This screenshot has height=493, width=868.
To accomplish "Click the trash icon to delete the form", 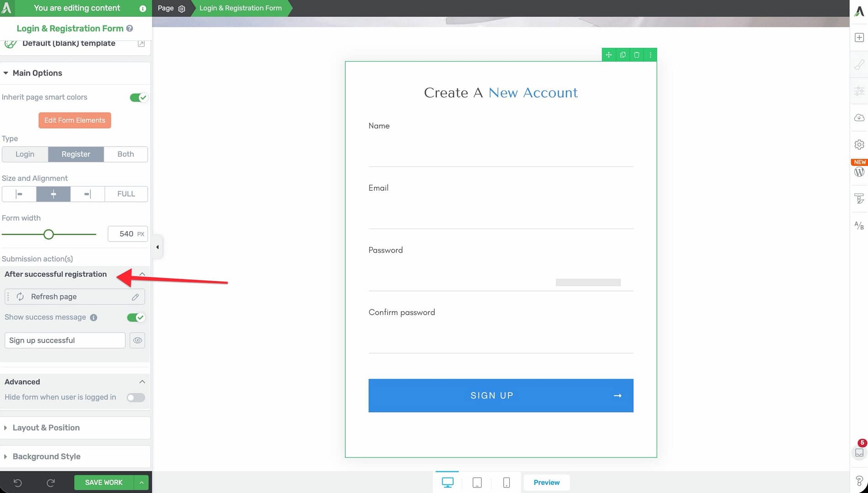I will coord(637,55).
